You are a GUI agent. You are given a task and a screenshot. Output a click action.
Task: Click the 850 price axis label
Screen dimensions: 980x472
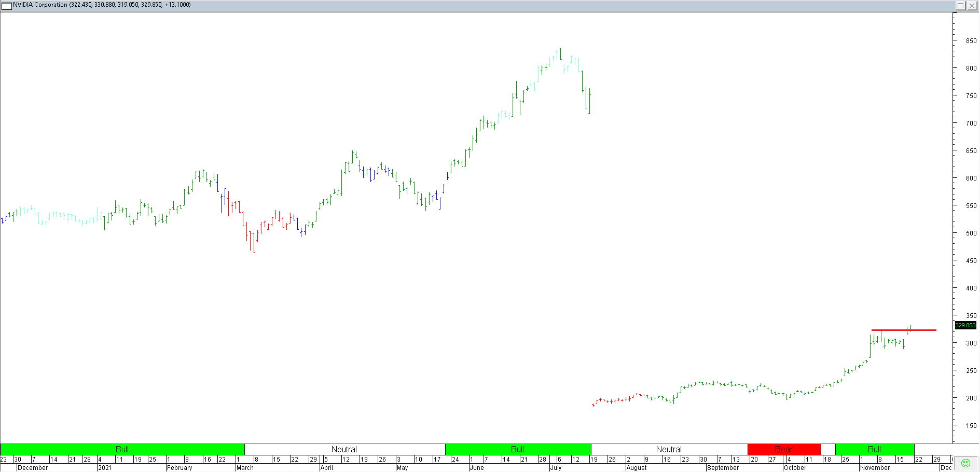pos(971,41)
